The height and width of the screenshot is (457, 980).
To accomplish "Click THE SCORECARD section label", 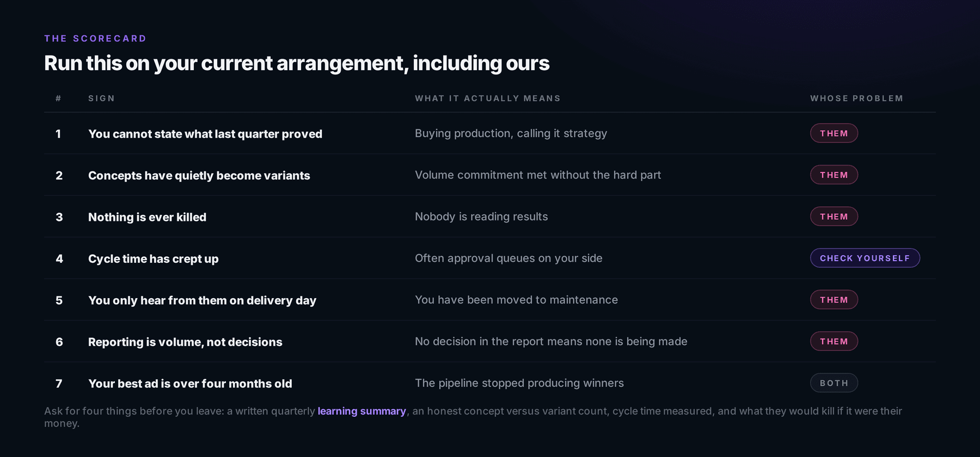I will tap(95, 39).
